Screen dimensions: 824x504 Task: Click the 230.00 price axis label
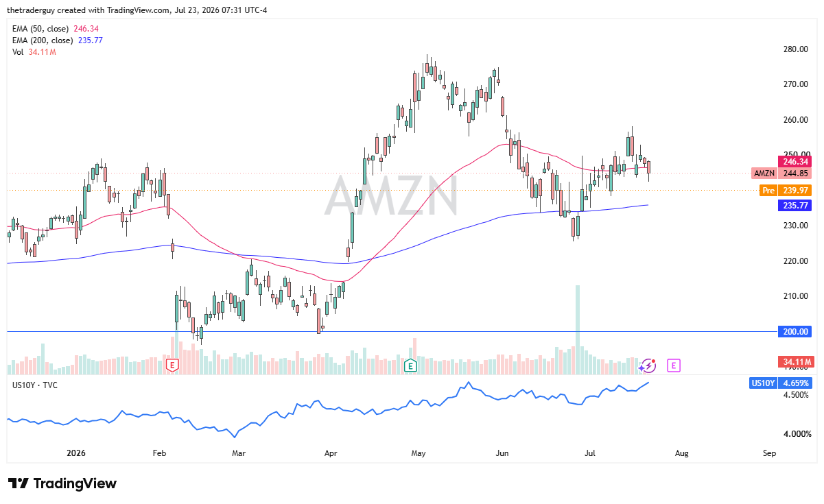794,226
